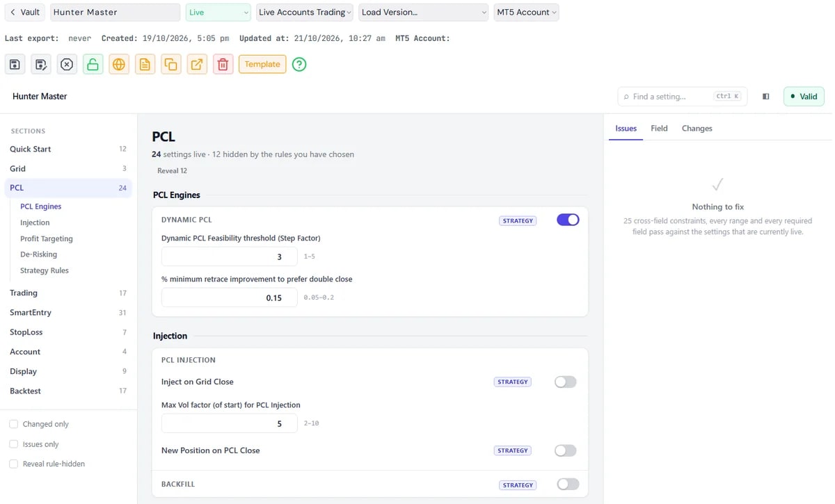
Task: Click the green unlock padlock icon
Action: [93, 65]
